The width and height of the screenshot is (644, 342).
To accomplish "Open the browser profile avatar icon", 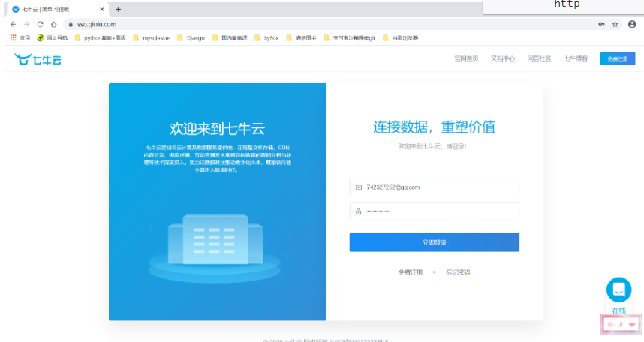I will 632,24.
